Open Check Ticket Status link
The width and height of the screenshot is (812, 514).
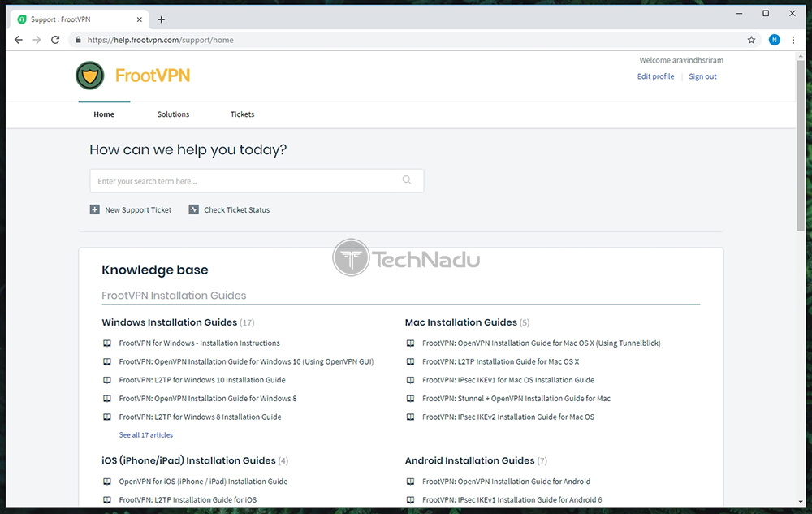(236, 209)
